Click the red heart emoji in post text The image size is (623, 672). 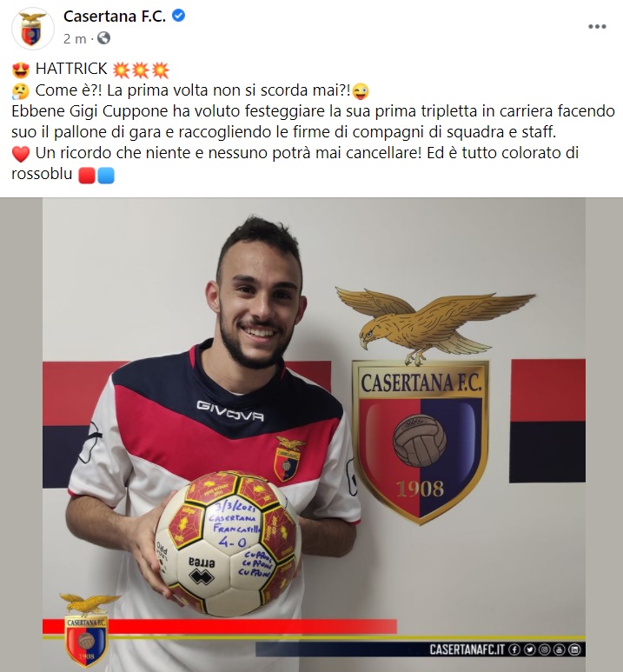pyautogui.click(x=21, y=154)
